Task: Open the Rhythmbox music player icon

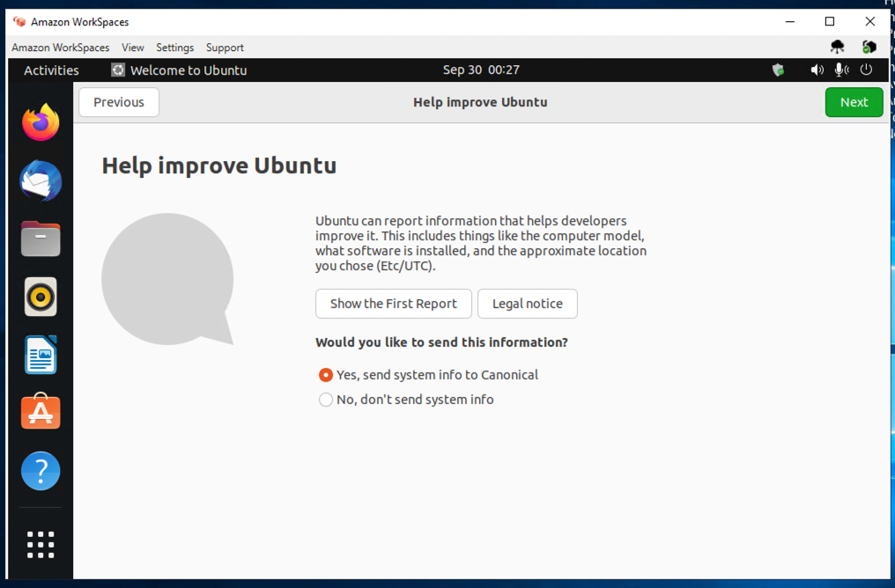Action: (40, 297)
